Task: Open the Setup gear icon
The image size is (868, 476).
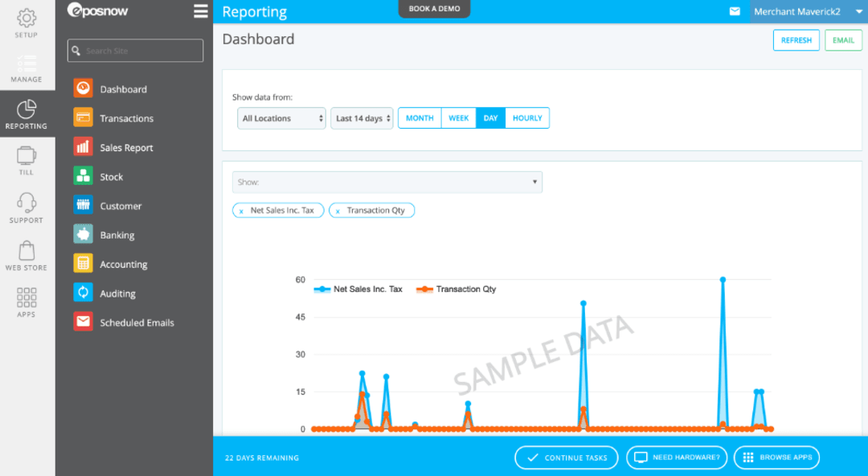Action: click(x=27, y=18)
